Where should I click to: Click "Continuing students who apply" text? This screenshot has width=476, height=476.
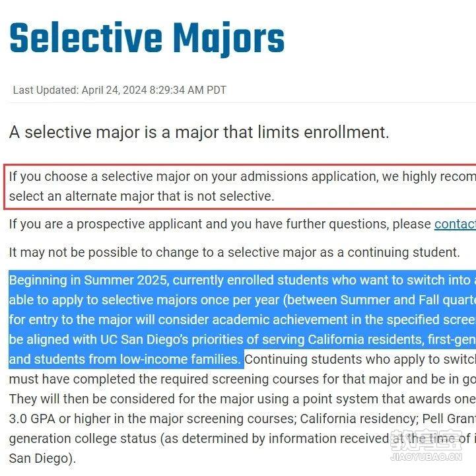(x=360, y=359)
